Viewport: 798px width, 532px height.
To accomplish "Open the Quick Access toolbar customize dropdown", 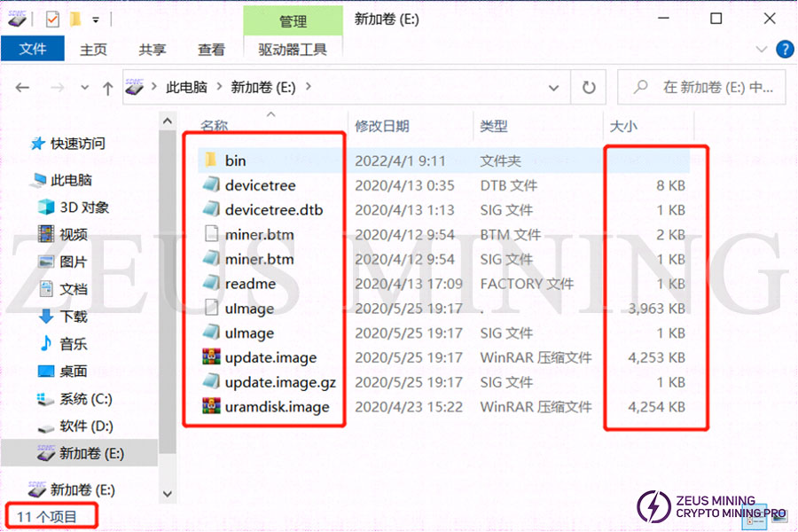I will [96, 19].
